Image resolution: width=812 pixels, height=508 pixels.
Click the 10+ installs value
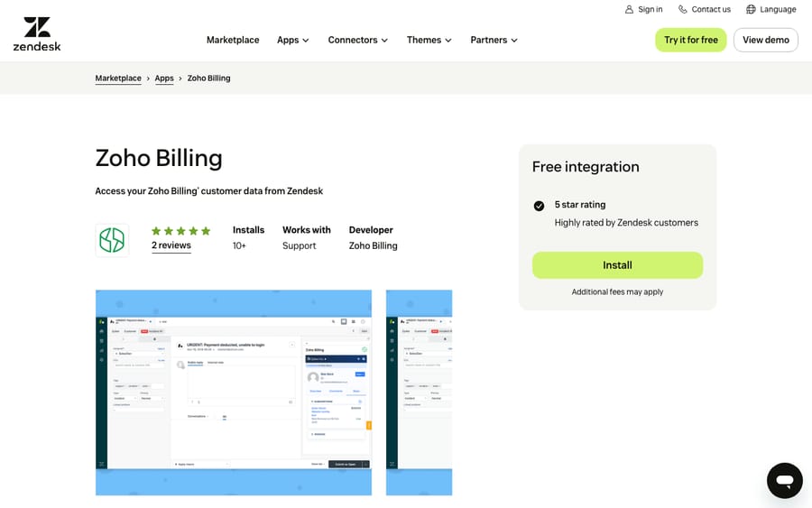pos(239,246)
